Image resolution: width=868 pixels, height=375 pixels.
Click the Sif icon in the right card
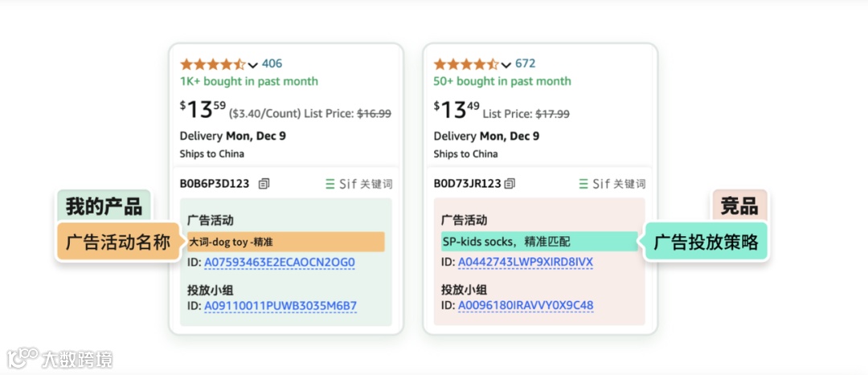583,184
